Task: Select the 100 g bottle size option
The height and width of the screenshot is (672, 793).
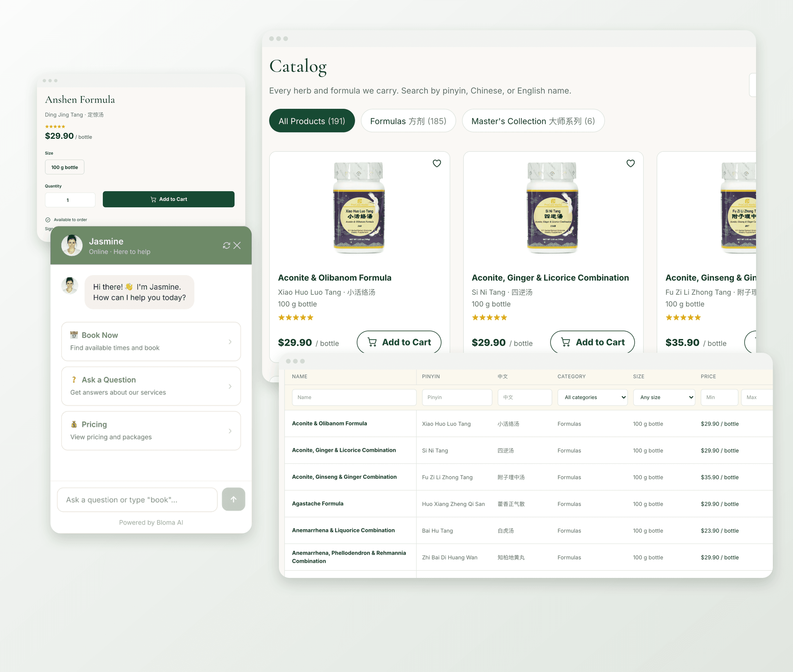Action: pyautogui.click(x=65, y=167)
